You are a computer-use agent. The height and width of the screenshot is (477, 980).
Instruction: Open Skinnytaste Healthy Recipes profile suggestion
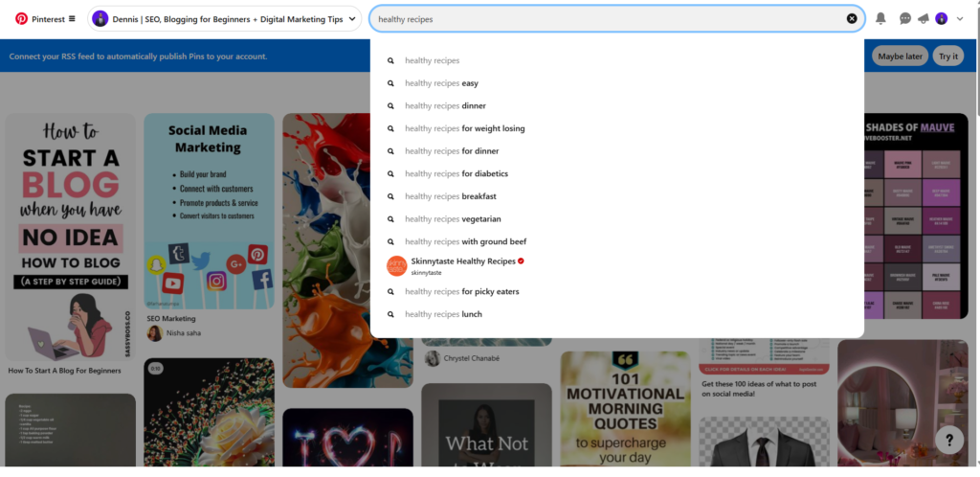click(x=617, y=266)
